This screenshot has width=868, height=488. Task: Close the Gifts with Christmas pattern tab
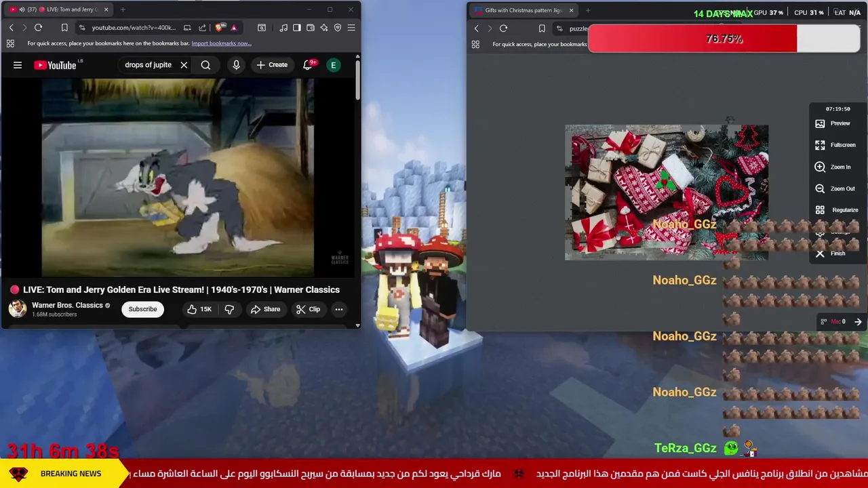pyautogui.click(x=571, y=10)
